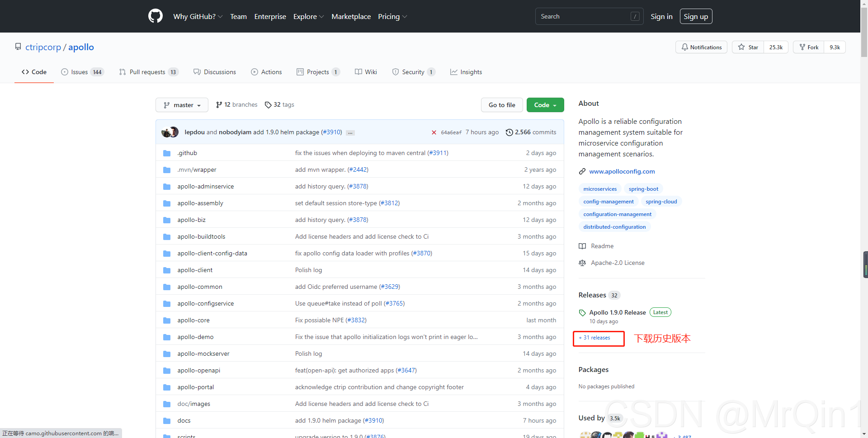Click the Sign in link
868x438 pixels.
661,16
